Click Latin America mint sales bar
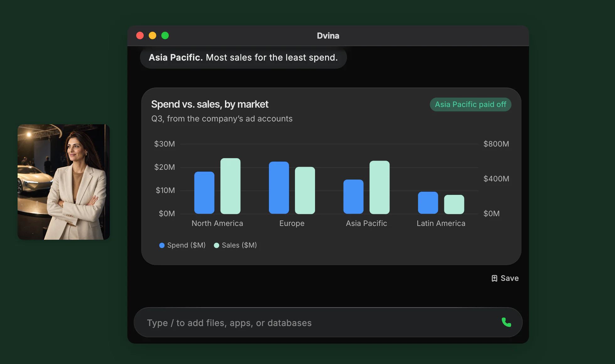The width and height of the screenshot is (615, 364). coord(454,204)
